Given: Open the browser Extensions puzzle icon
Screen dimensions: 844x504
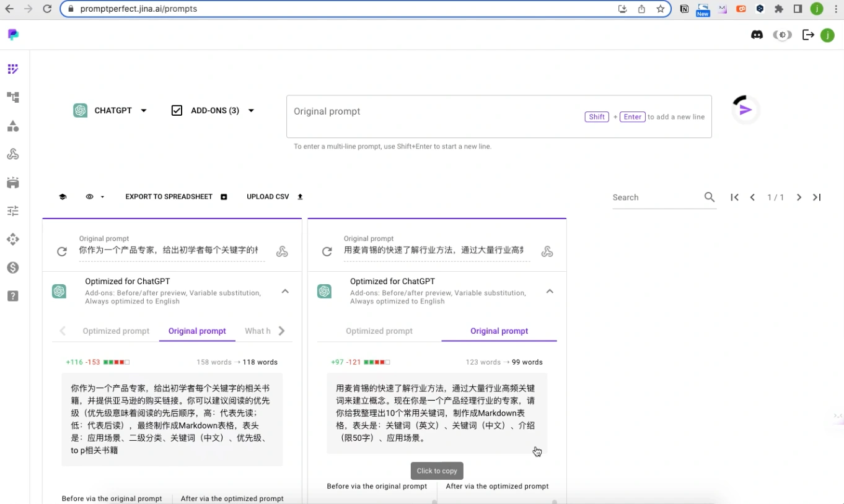Looking at the screenshot, I should click(779, 9).
